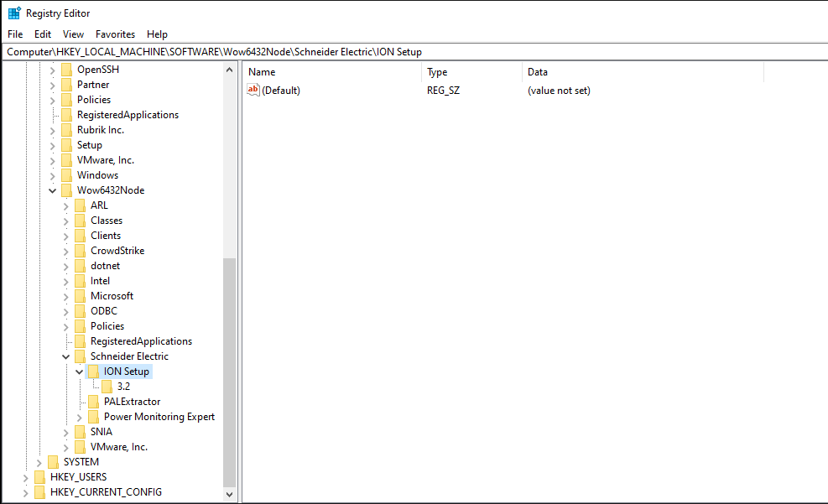The height and width of the screenshot is (504, 828).
Task: Open the Favorites menu
Action: pyautogui.click(x=115, y=34)
